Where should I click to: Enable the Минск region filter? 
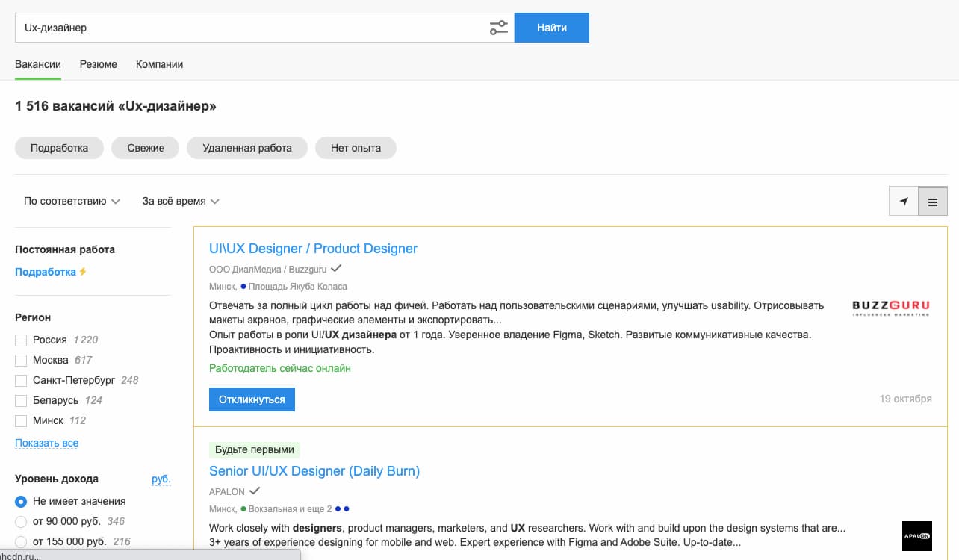pyautogui.click(x=22, y=420)
